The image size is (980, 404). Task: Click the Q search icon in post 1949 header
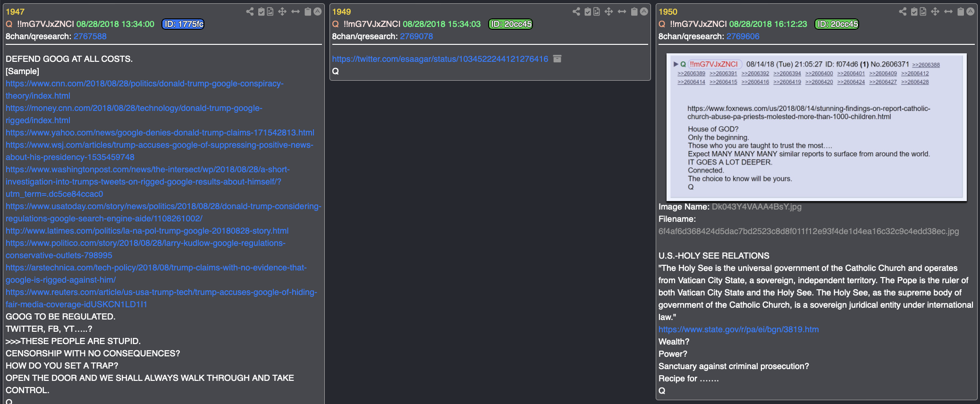pos(336,24)
